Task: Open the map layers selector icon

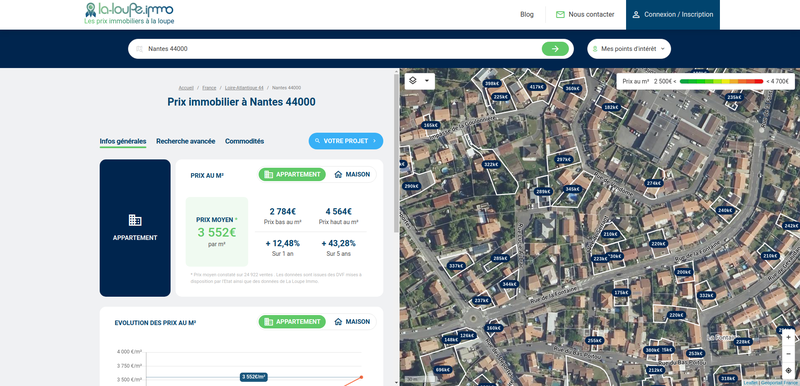Action: click(x=413, y=81)
